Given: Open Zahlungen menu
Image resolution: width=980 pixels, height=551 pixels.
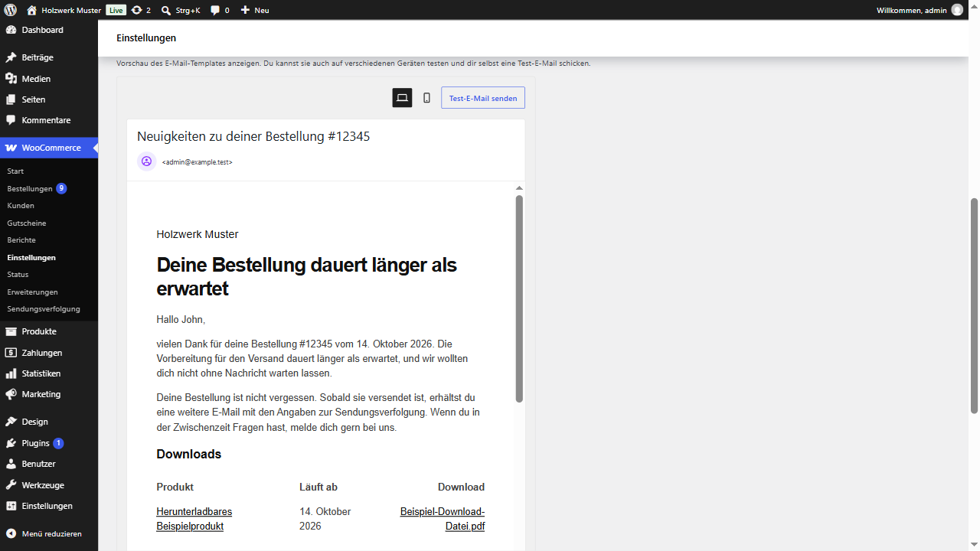Looking at the screenshot, I should (49, 353).
